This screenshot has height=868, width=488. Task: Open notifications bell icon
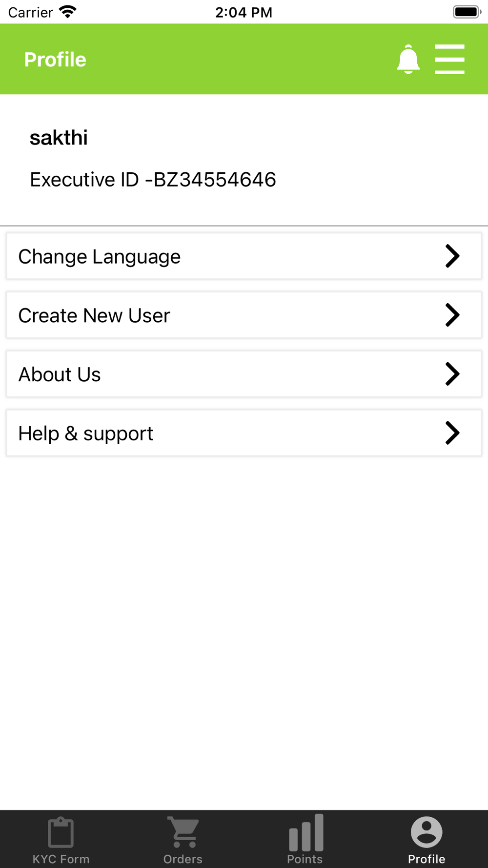[408, 60]
